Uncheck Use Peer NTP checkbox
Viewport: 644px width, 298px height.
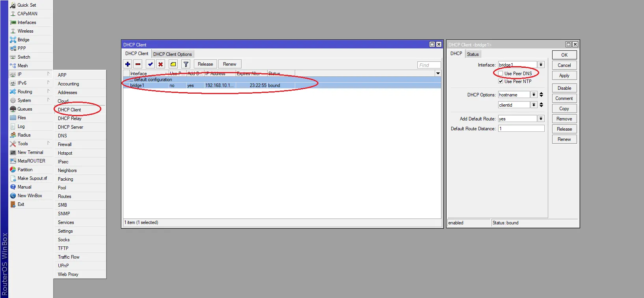(501, 81)
